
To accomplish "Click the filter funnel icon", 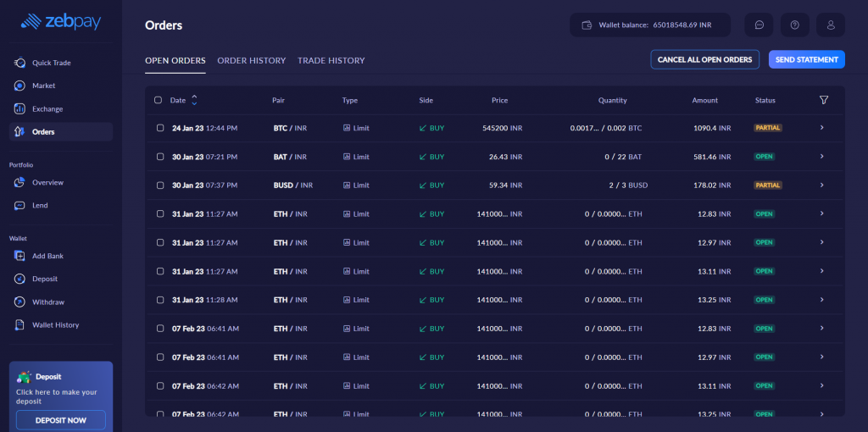I will pyautogui.click(x=824, y=100).
